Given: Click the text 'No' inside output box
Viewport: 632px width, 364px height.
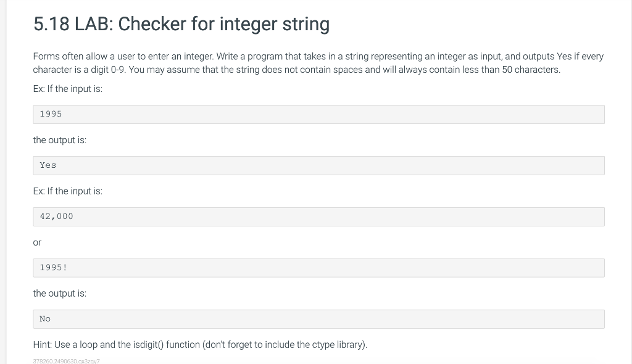Looking at the screenshot, I should [44, 319].
